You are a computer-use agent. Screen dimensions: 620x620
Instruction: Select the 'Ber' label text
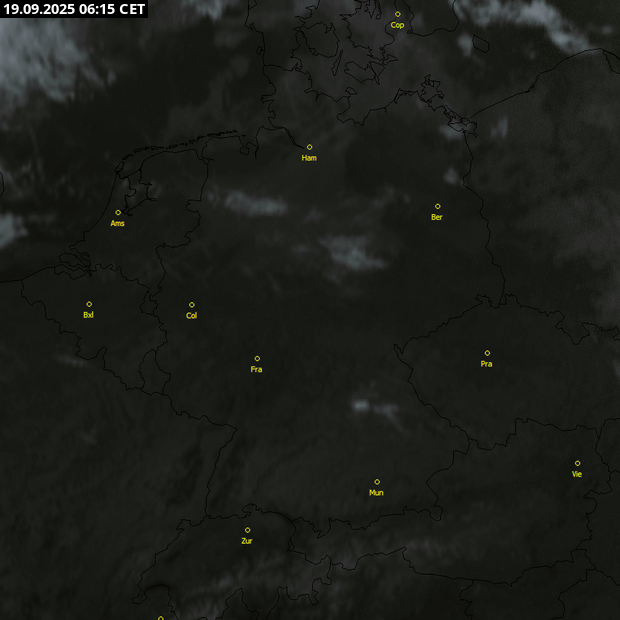[437, 217]
